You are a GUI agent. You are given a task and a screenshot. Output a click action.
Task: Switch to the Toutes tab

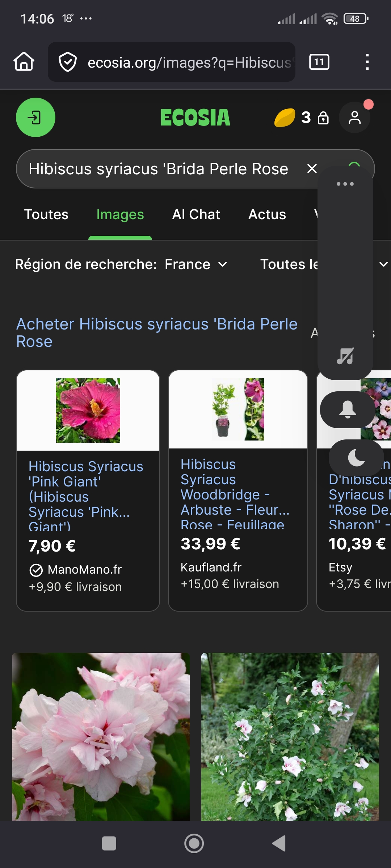(46, 214)
